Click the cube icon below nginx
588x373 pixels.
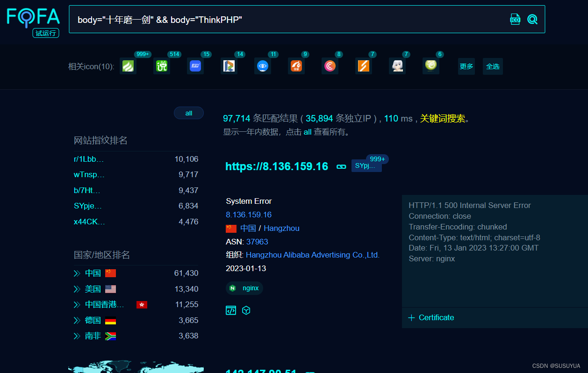tap(246, 310)
